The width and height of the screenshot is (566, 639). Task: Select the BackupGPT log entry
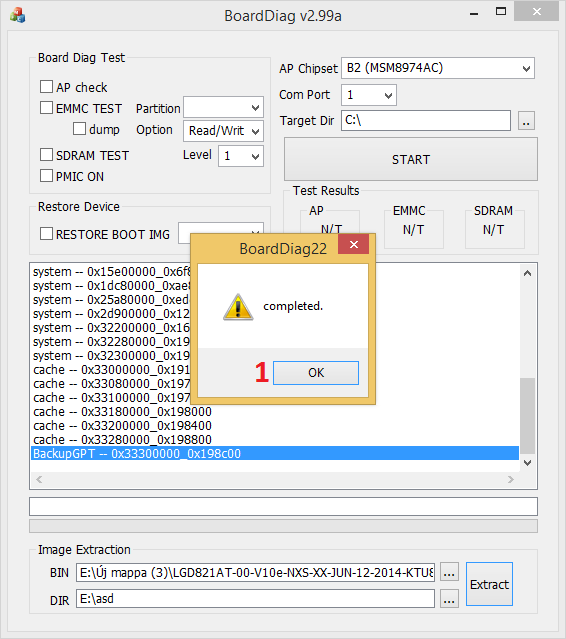(275, 454)
